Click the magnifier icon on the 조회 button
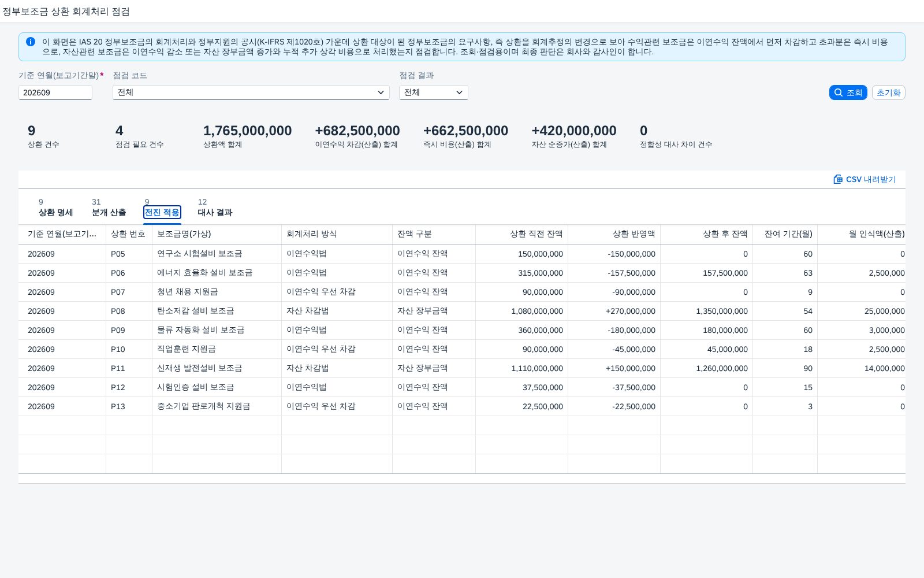Image resolution: width=924 pixels, height=578 pixels. coord(839,92)
